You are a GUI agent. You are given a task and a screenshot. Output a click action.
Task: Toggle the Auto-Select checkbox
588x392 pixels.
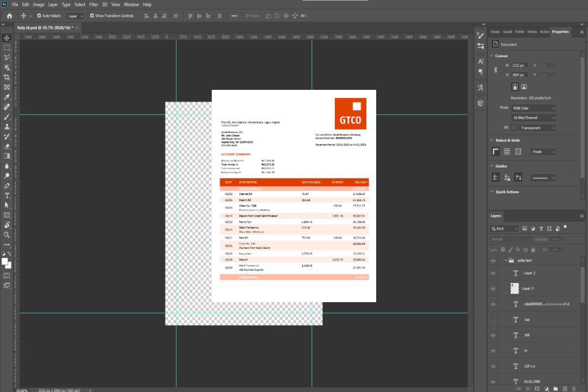39,16
